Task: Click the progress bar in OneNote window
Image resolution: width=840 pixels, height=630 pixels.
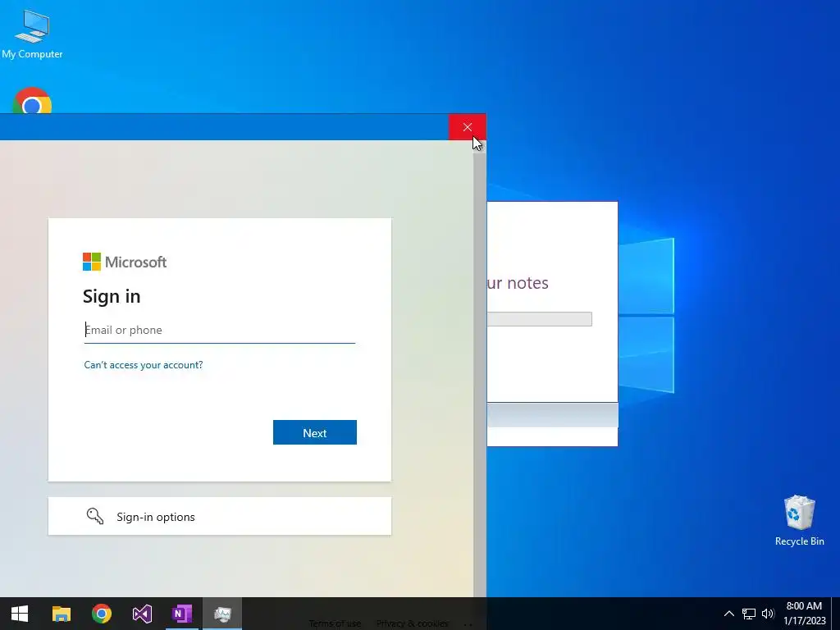Action: pos(540,319)
